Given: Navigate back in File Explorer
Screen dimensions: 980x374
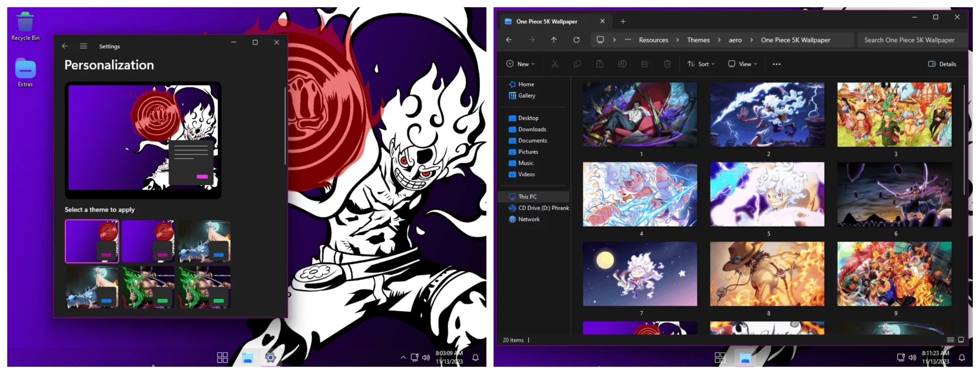Looking at the screenshot, I should 509,40.
